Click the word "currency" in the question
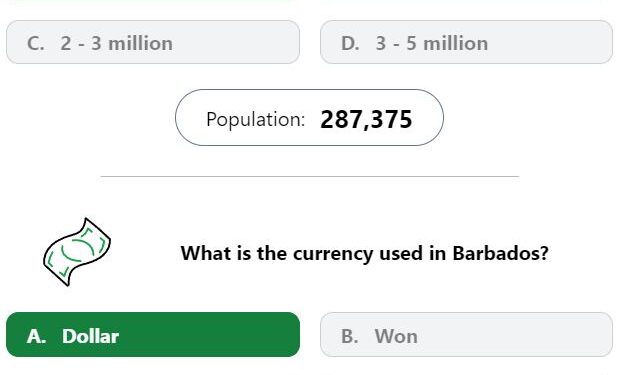 click(x=333, y=254)
